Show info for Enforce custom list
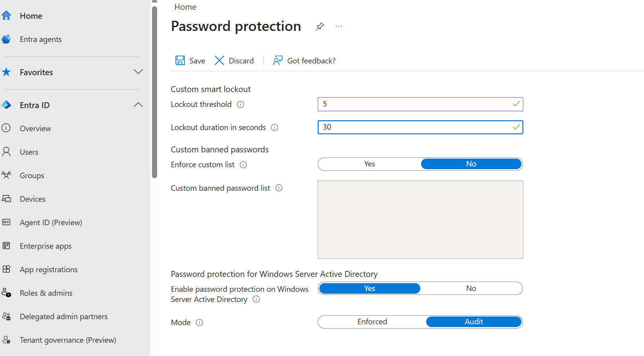Image resolution: width=644 pixels, height=356 pixels. click(243, 165)
